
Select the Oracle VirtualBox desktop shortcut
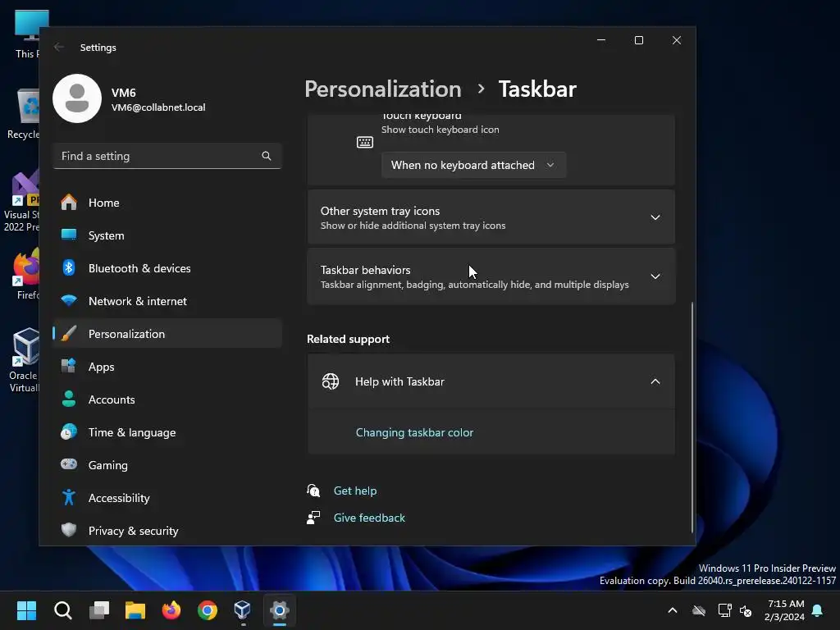coord(25,360)
